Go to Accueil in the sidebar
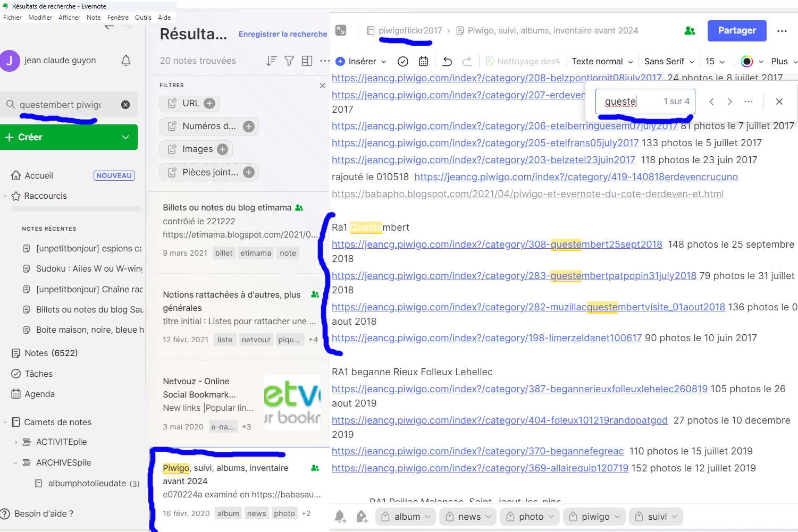798x532 pixels. tap(39, 175)
